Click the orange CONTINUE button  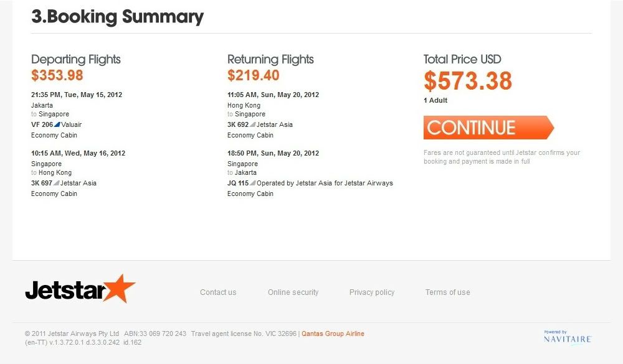[x=488, y=128]
